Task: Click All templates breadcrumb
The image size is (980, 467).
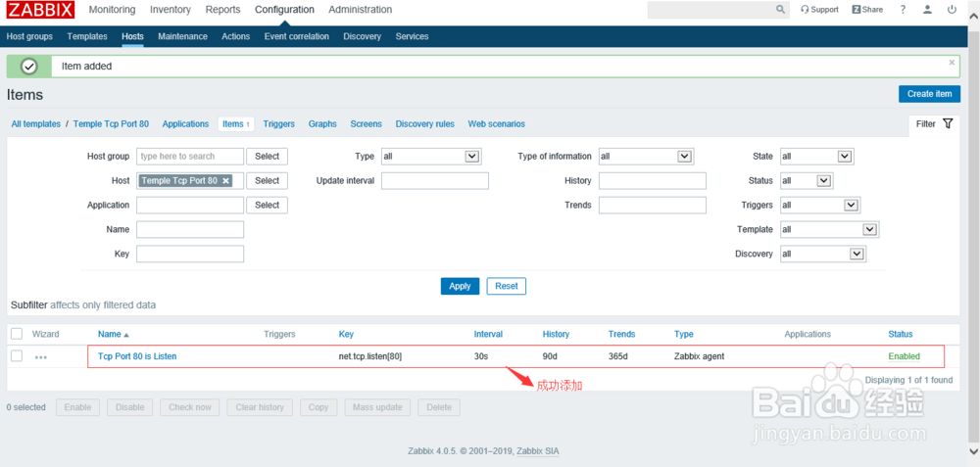Action: click(35, 123)
